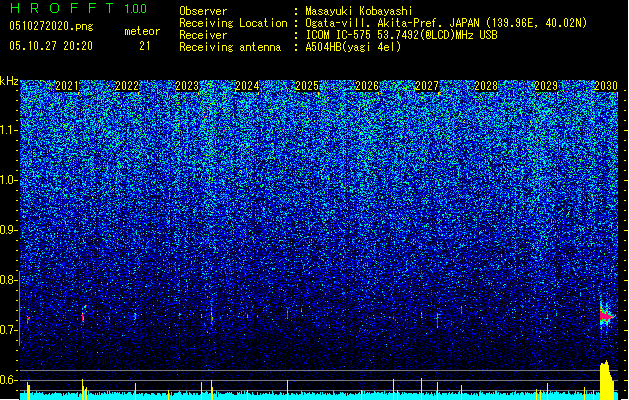Click the 2030 time marker
629x400 pixels.
point(606,86)
